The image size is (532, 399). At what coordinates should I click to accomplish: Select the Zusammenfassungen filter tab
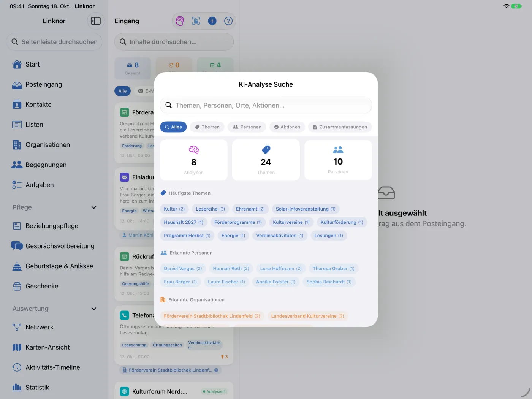click(x=340, y=127)
